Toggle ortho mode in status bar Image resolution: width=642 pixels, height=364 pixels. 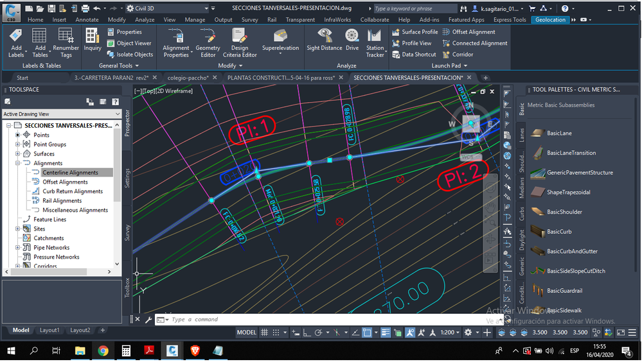pos(307,333)
